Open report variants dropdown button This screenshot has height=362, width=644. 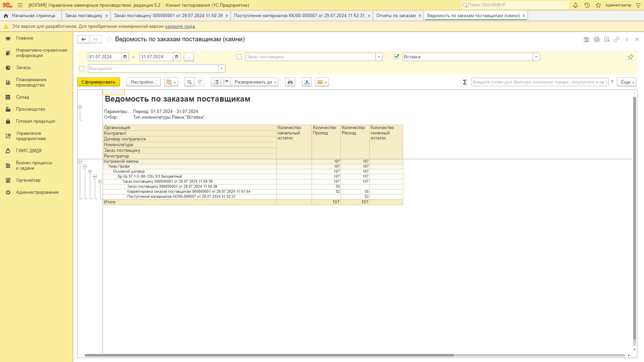coord(171,82)
